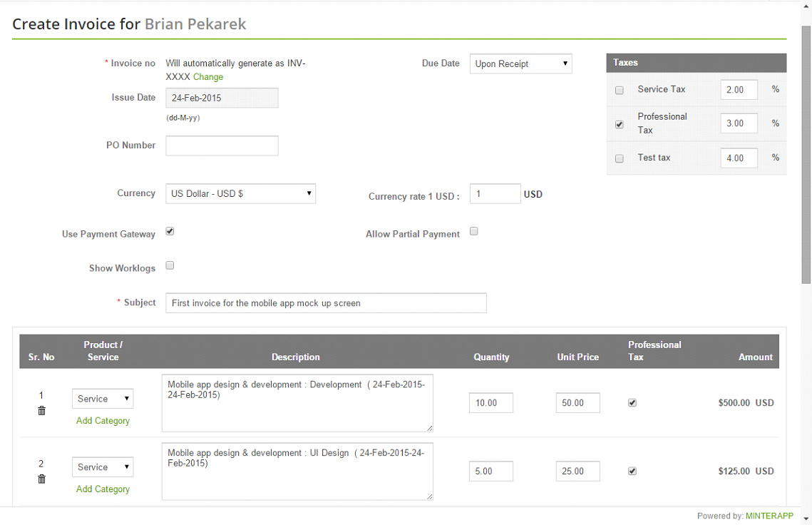Viewport: 812px width, 525px height.
Task: Edit unit price 50.00 in row 1
Action: (578, 403)
